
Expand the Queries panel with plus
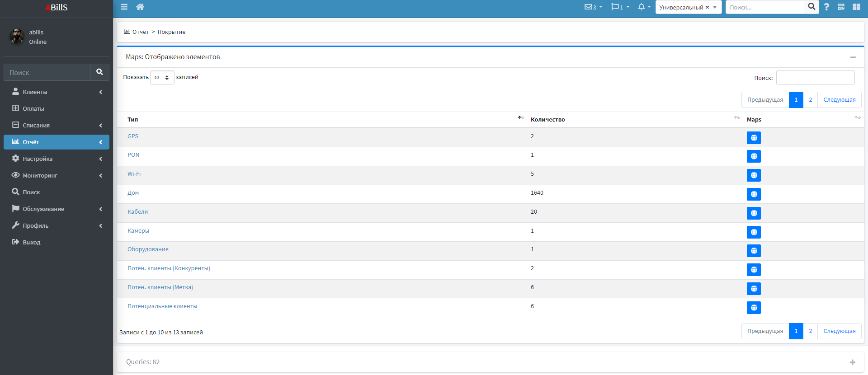[852, 362]
